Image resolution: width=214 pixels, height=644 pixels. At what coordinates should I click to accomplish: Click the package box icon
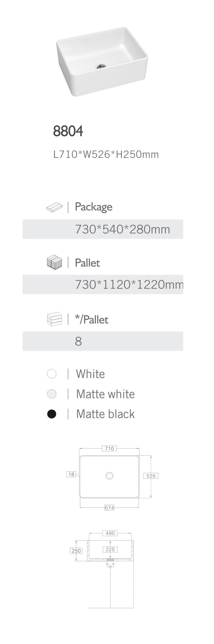[x=54, y=207]
